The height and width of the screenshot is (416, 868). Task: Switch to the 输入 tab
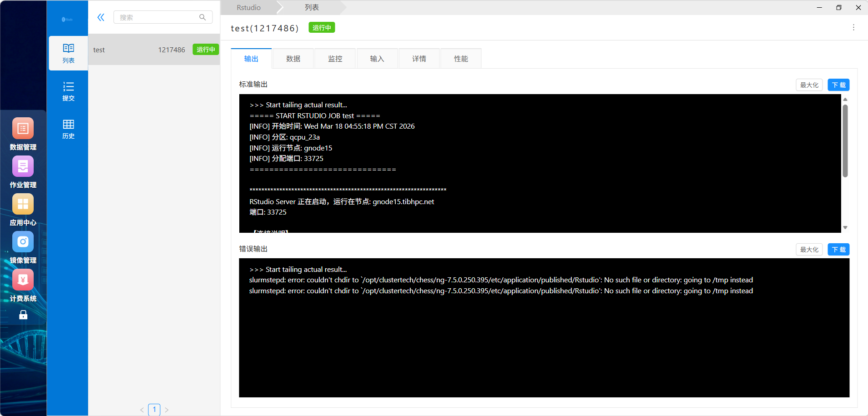pos(377,59)
